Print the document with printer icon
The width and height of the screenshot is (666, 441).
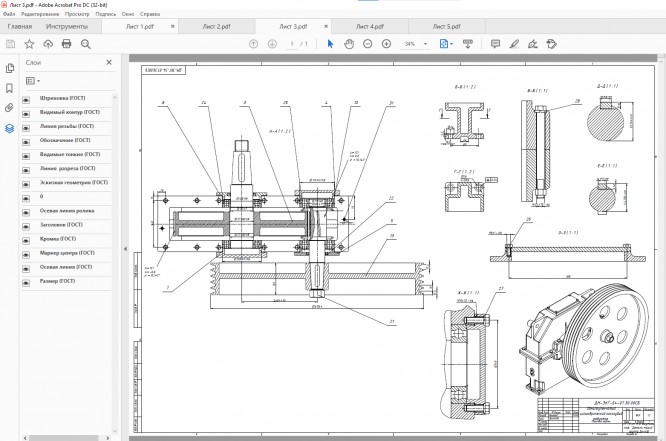68,44
